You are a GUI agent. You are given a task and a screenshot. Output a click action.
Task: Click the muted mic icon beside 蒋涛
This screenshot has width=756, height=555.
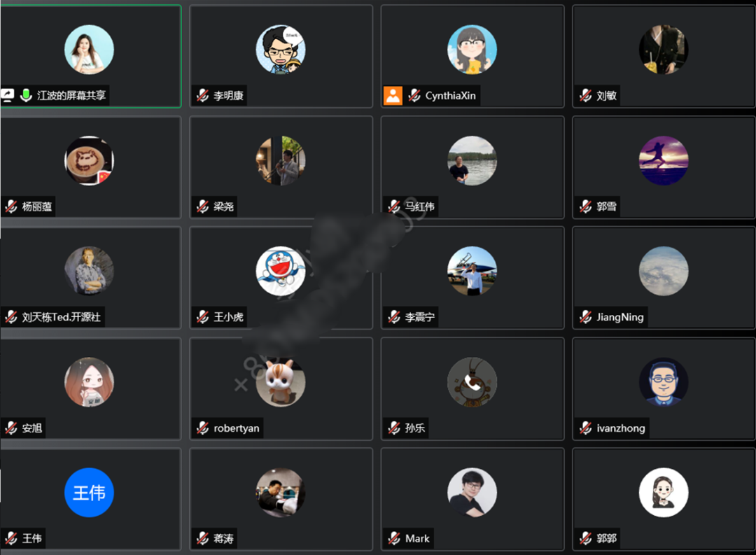click(x=202, y=538)
